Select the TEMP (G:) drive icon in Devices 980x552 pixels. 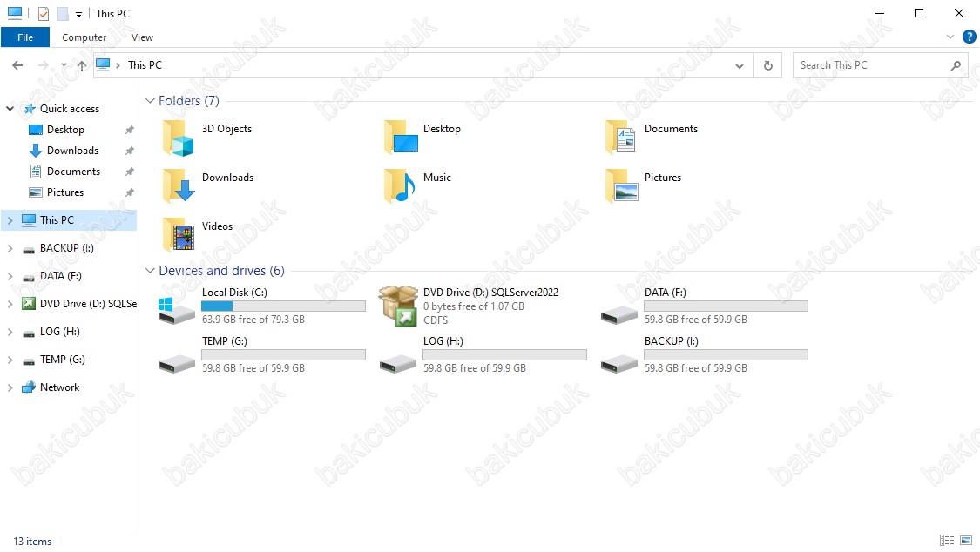click(x=176, y=364)
